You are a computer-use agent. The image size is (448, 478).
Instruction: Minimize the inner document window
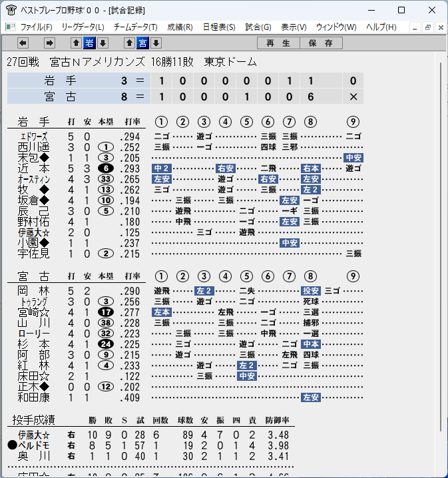pos(415,27)
